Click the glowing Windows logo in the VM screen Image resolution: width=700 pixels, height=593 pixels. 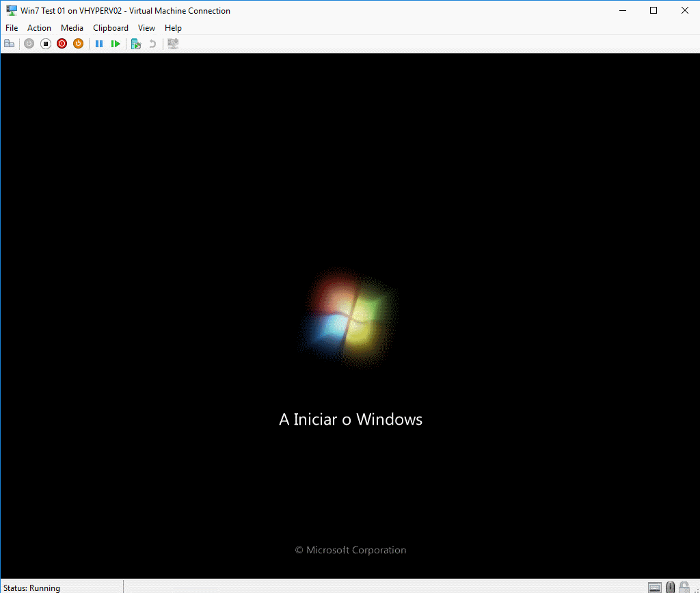[x=349, y=318]
